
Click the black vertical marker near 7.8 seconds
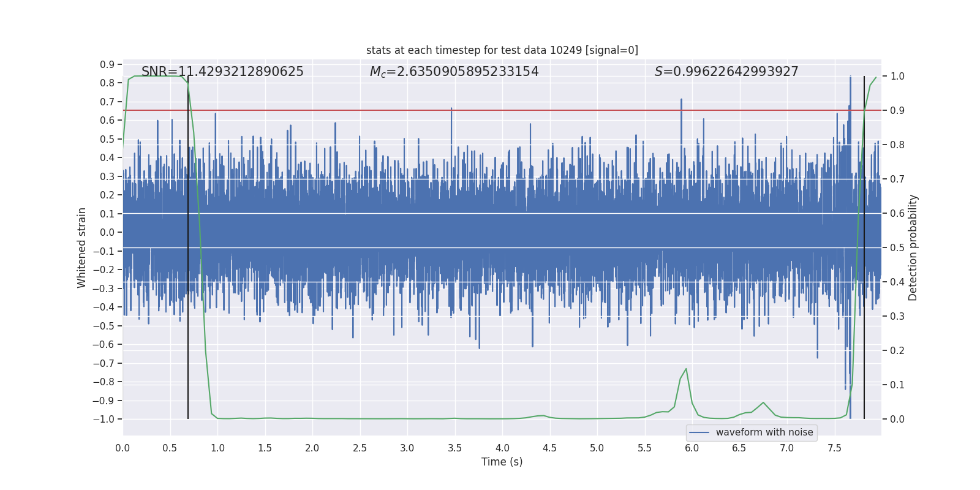864,367
